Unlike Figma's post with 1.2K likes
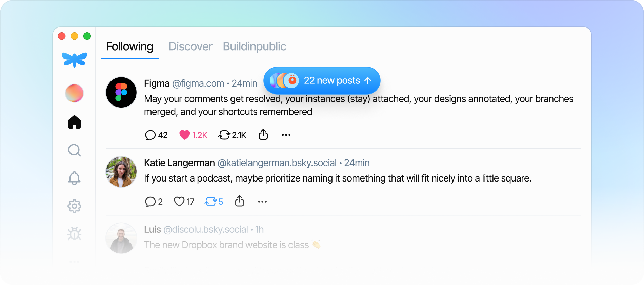This screenshot has width=644, height=285. (185, 135)
